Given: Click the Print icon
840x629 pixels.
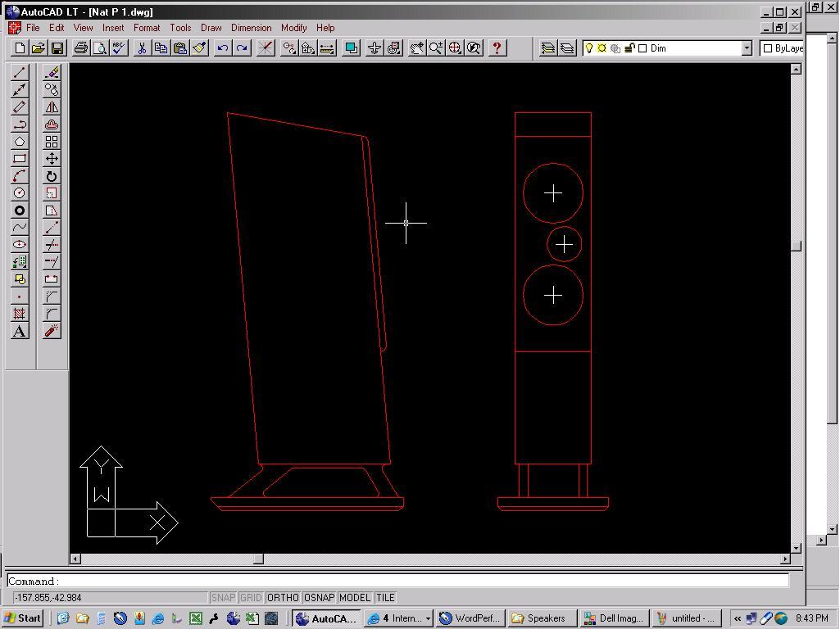Looking at the screenshot, I should (x=81, y=48).
